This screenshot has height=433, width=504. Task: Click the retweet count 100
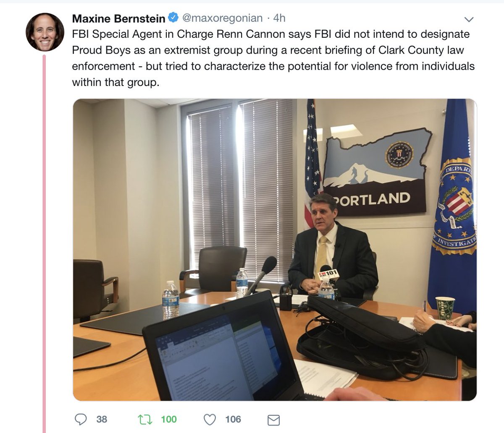(169, 419)
